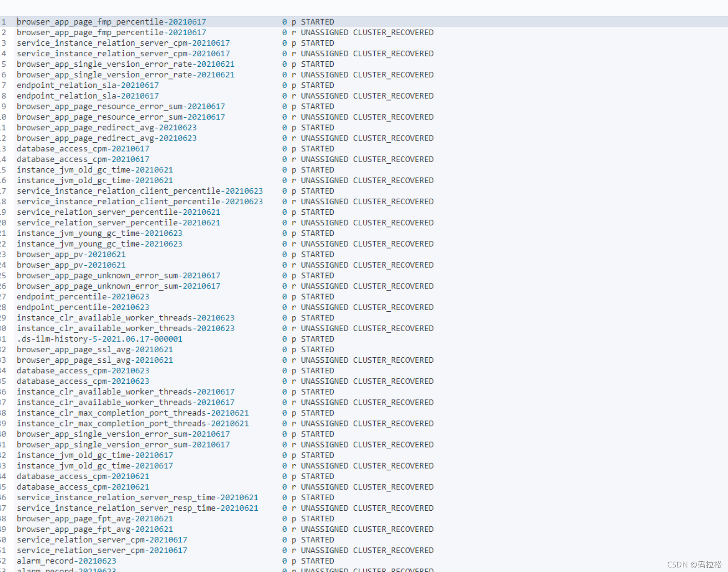Viewport: 728px width, 572px height.
Task: Select service_instance_relation_server_resp_time-20210621 in the STARTED row
Action: click(137, 498)
